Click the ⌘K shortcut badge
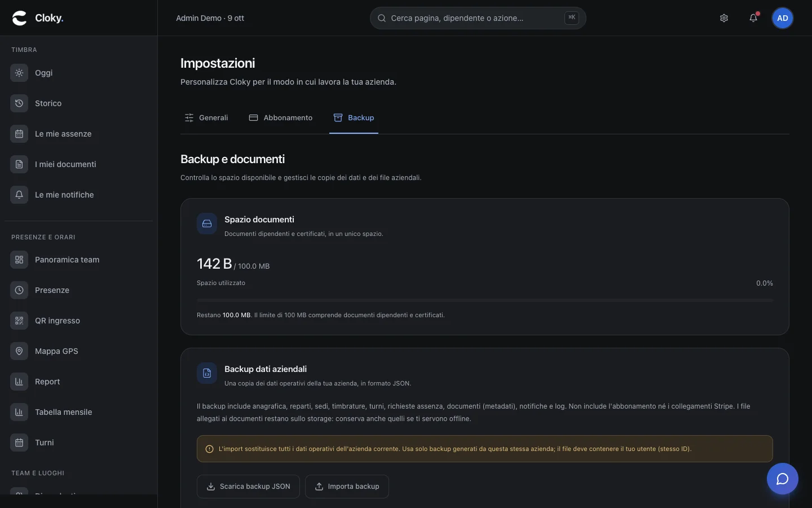Viewport: 812px width, 508px height. (572, 18)
